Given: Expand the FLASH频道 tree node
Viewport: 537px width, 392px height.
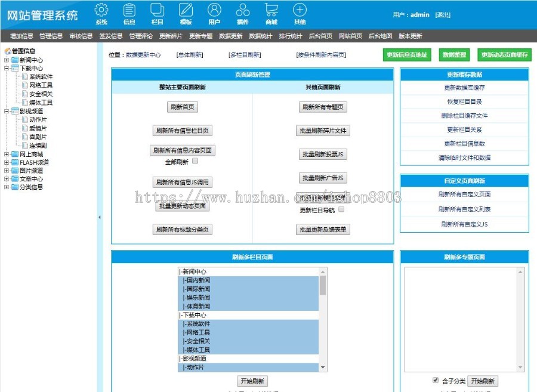Looking at the screenshot, I should point(7,162).
